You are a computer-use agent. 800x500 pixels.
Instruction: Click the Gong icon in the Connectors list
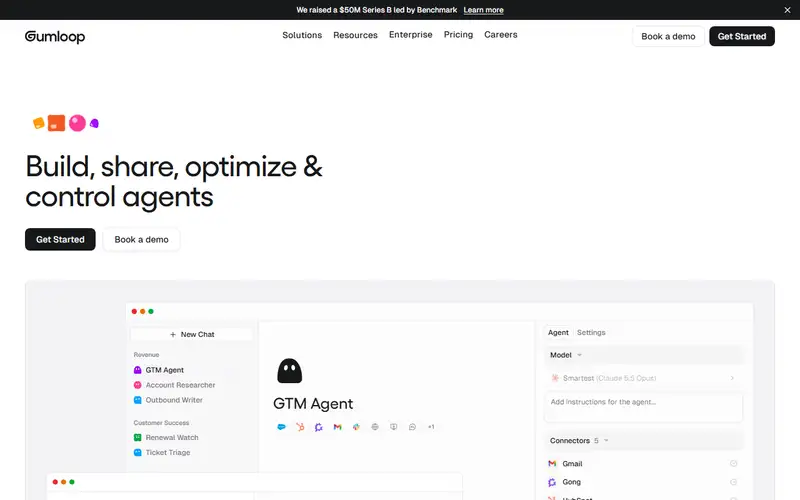[552, 482]
